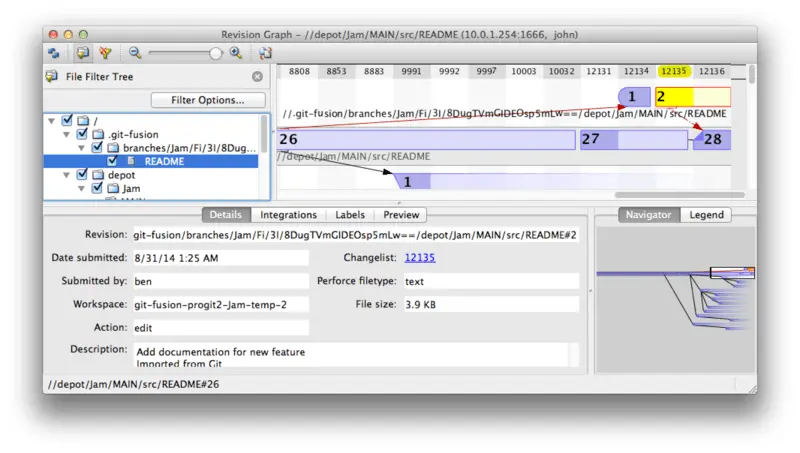Image resolution: width=800 pixels, height=453 pixels.
Task: Select git-fusion branch revision node 1
Action: point(634,96)
